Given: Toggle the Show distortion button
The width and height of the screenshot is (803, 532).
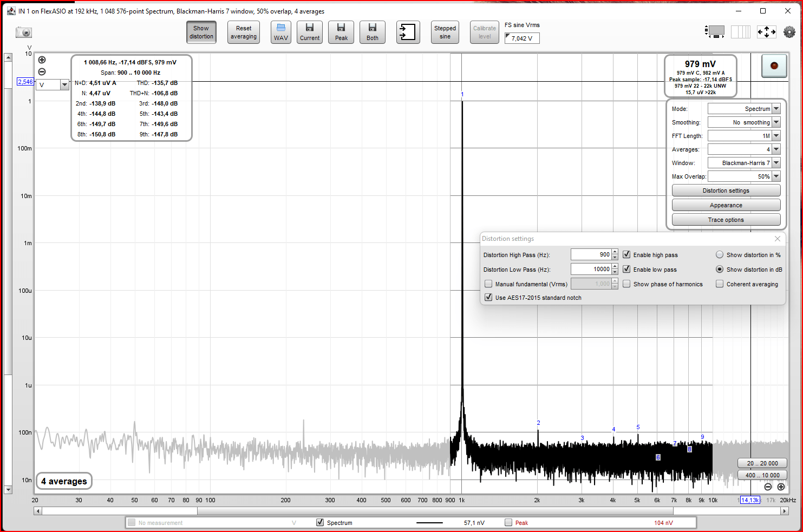Looking at the screenshot, I should [201, 32].
